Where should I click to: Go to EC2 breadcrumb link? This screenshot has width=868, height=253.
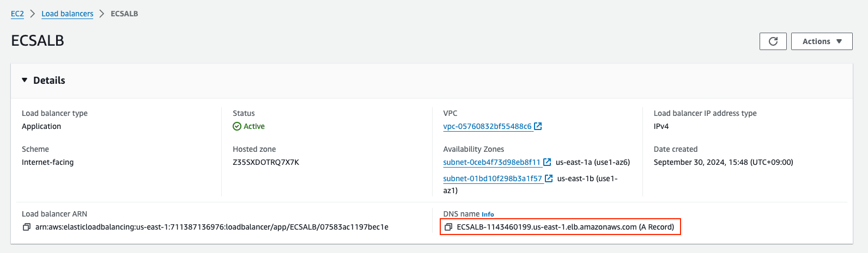(17, 14)
